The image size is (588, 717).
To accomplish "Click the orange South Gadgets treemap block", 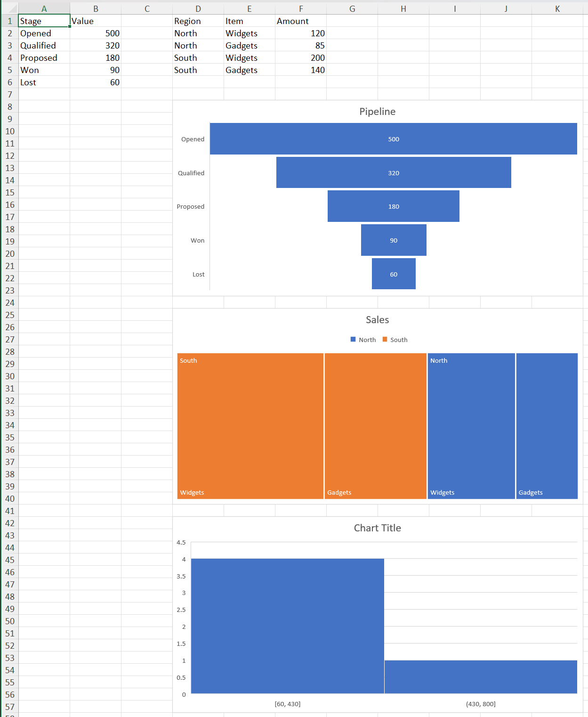I will coord(375,426).
